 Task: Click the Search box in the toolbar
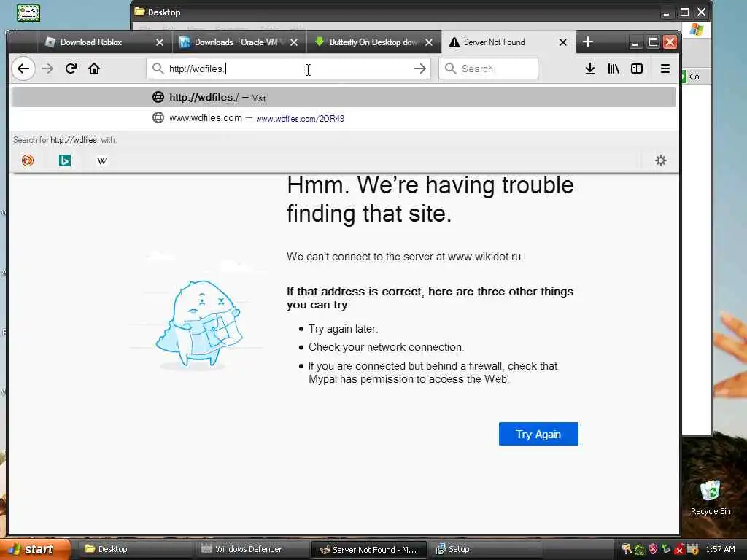(488, 69)
